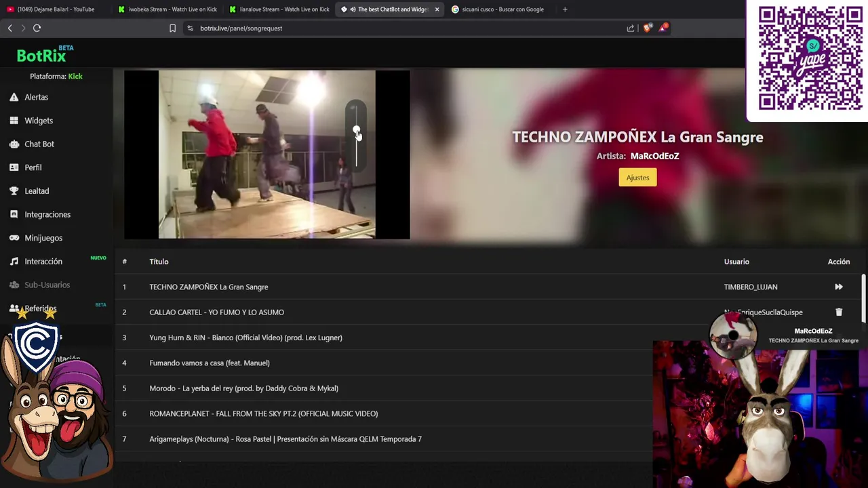Click the Chat Bot robot icon
Viewport: 868px width, 488px height.
tap(14, 144)
